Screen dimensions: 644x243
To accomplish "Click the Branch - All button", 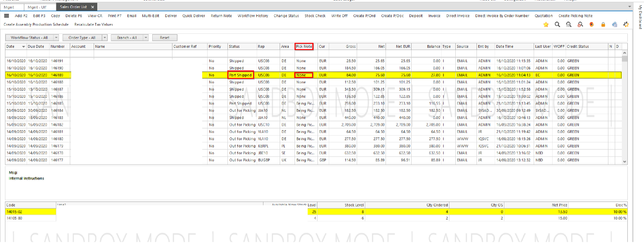I will tap(127, 38).
